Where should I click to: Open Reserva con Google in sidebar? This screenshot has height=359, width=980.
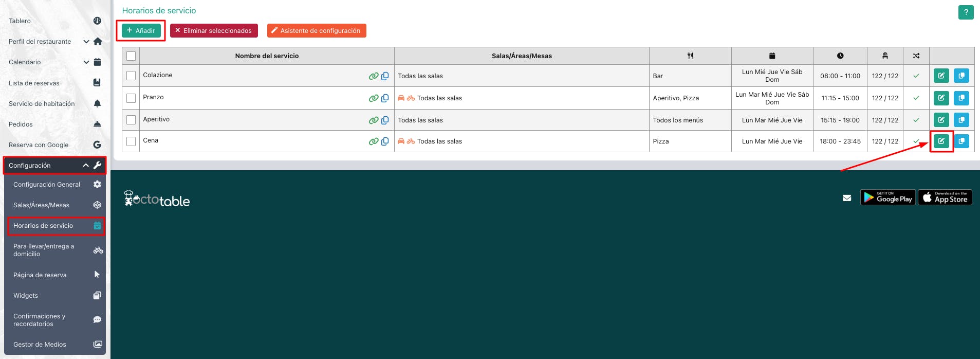pos(55,145)
